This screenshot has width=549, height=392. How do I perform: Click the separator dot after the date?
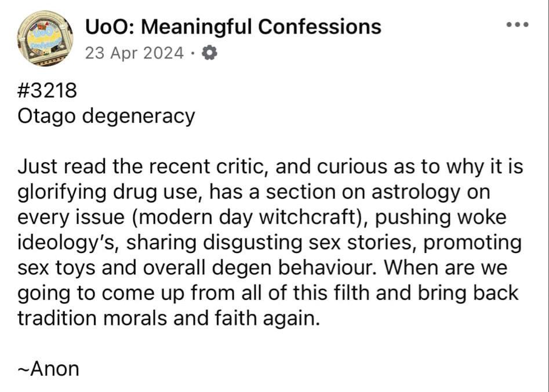[192, 53]
